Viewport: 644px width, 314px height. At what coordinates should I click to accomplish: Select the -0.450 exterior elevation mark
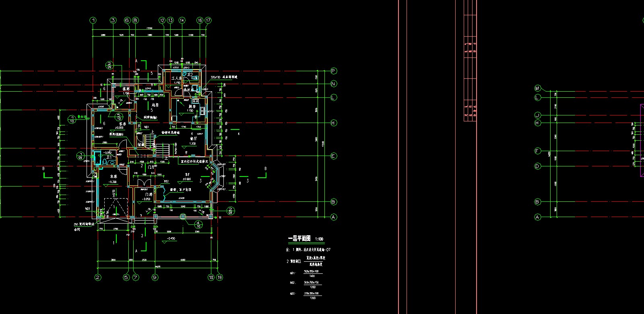[x=171, y=239]
